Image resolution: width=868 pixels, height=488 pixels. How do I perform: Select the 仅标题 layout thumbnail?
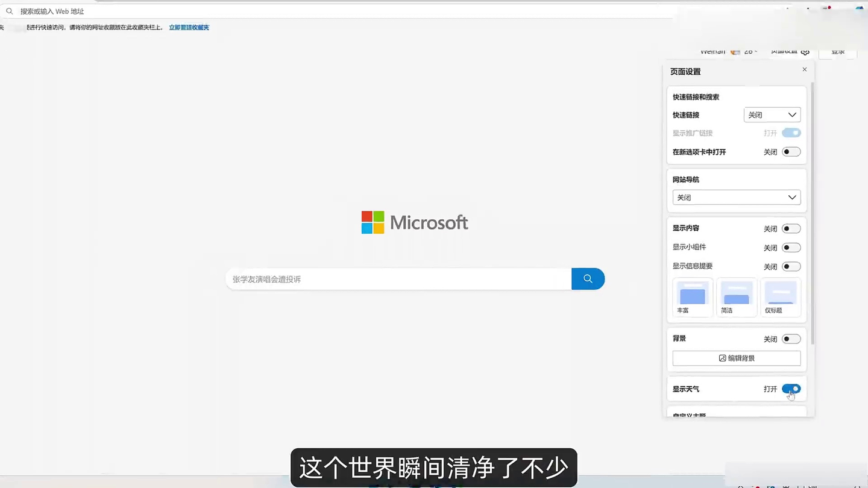[x=781, y=297]
